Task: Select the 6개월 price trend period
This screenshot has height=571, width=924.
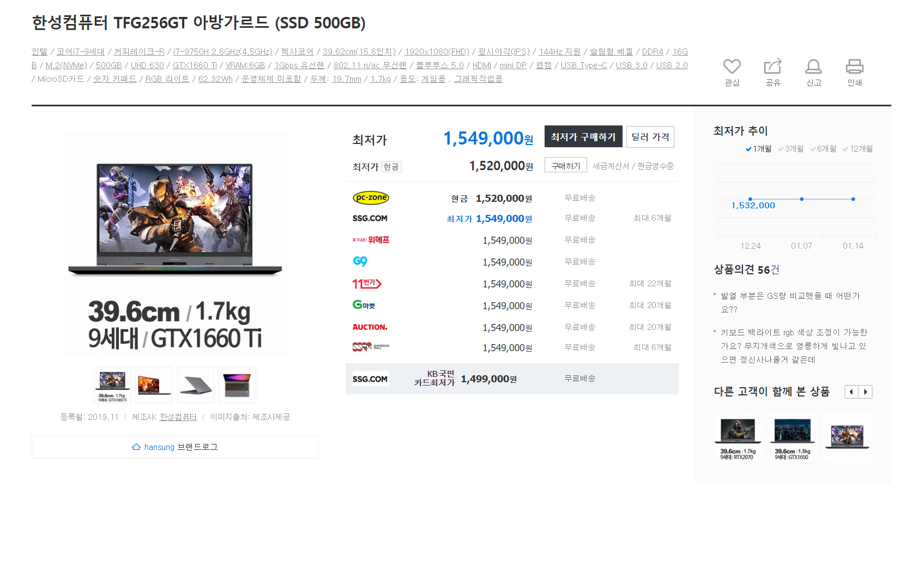Action: pos(823,149)
